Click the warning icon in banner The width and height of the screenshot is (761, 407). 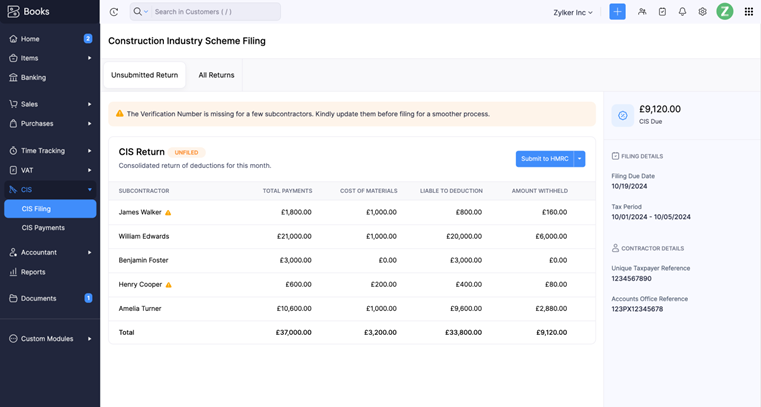(x=119, y=114)
